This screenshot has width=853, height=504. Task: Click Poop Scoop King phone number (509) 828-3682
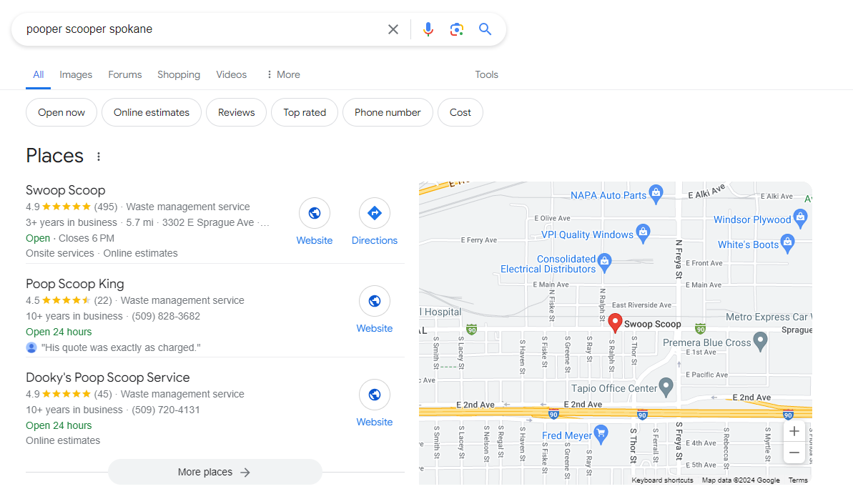(x=166, y=317)
